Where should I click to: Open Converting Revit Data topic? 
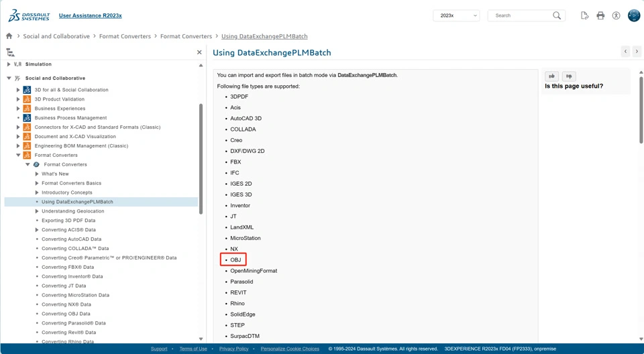click(x=68, y=333)
